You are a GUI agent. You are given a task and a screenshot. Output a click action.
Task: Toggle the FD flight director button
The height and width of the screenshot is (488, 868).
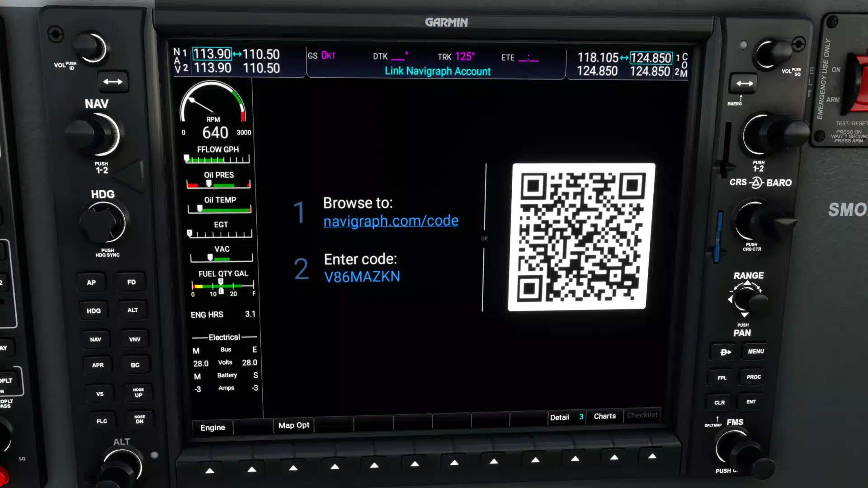(131, 282)
